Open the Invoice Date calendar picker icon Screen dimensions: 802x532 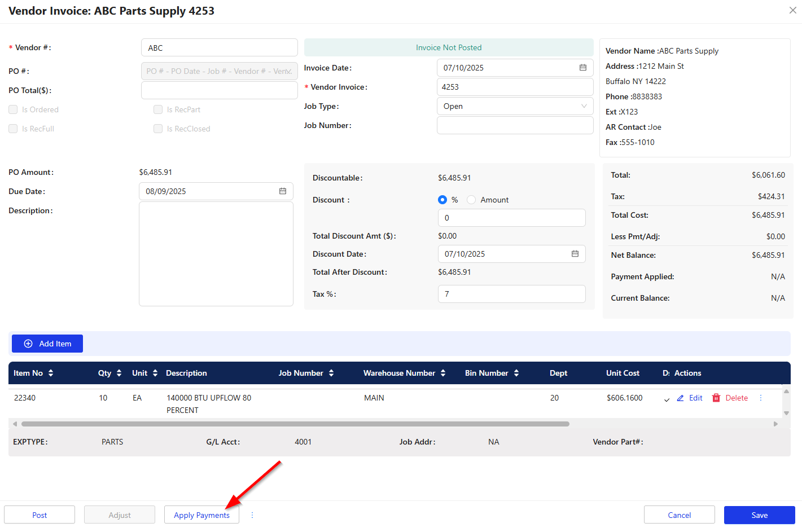point(583,68)
